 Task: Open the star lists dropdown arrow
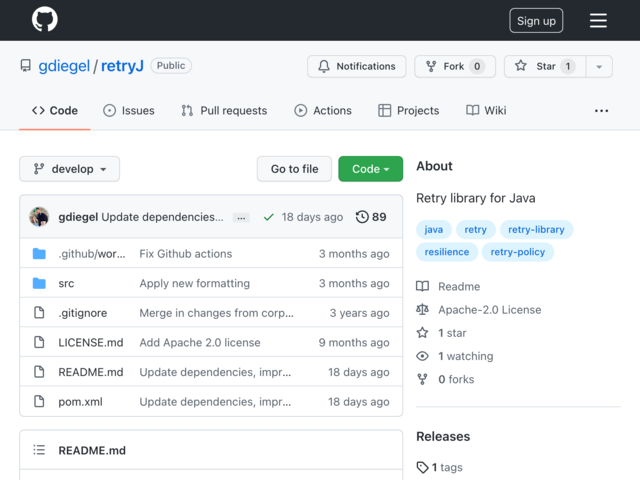click(598, 67)
